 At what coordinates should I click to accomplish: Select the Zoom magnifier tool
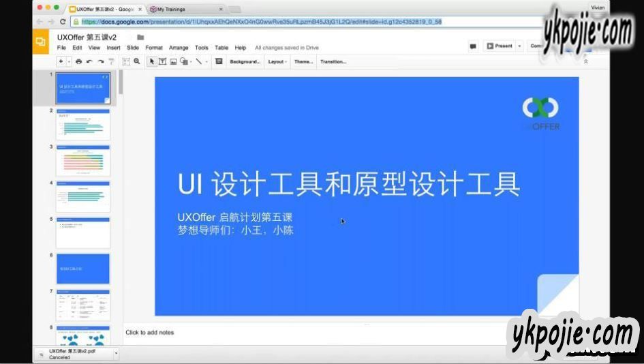(x=137, y=61)
